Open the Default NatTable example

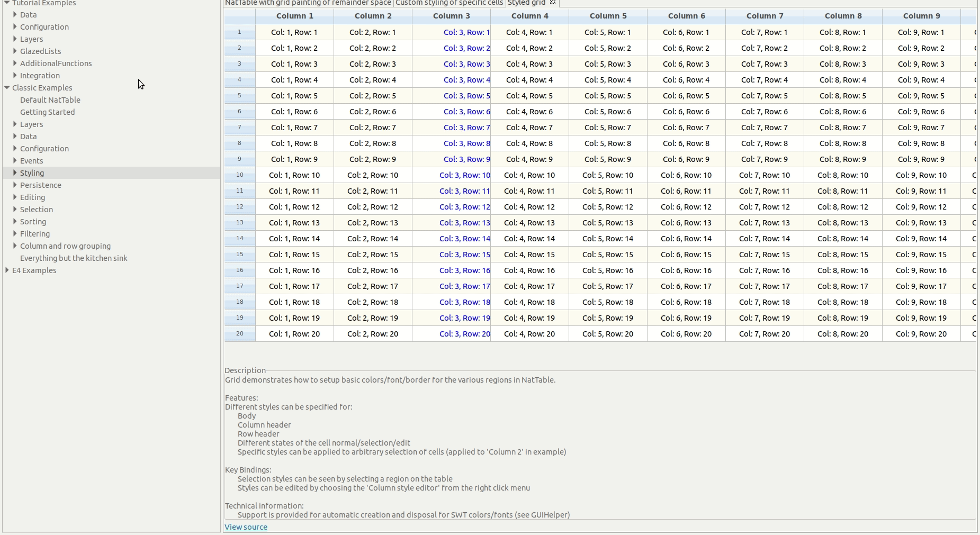tap(50, 100)
